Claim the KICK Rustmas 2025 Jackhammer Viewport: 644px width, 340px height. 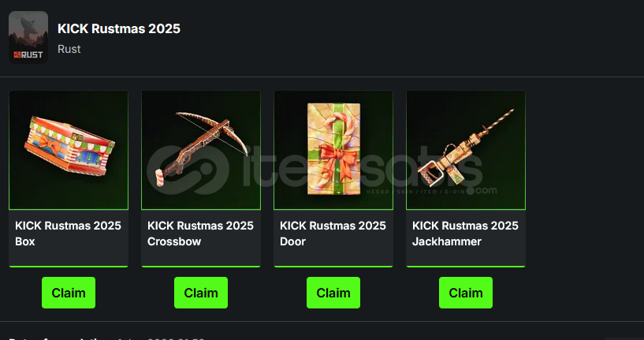(466, 293)
